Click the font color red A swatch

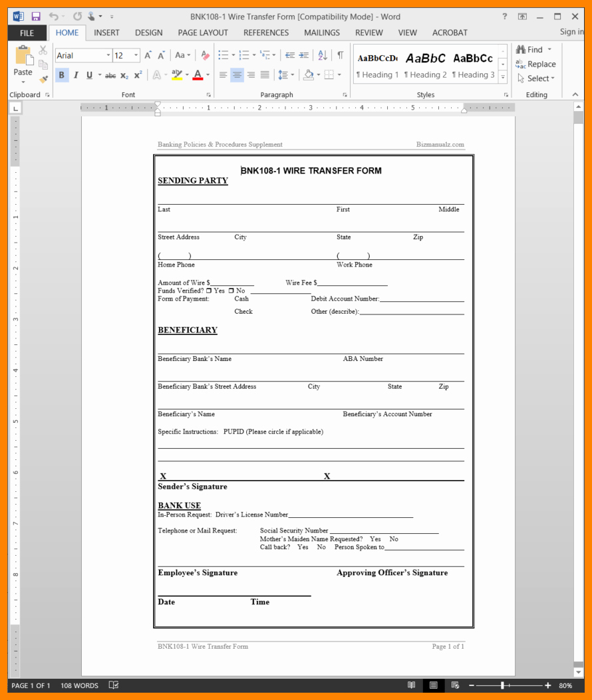[x=198, y=75]
